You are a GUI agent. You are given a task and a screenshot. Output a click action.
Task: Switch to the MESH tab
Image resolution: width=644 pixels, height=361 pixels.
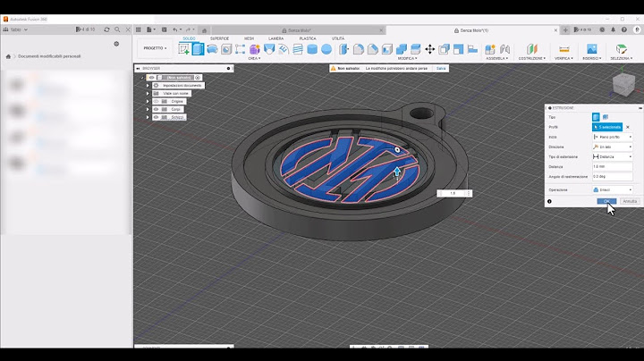(249, 38)
